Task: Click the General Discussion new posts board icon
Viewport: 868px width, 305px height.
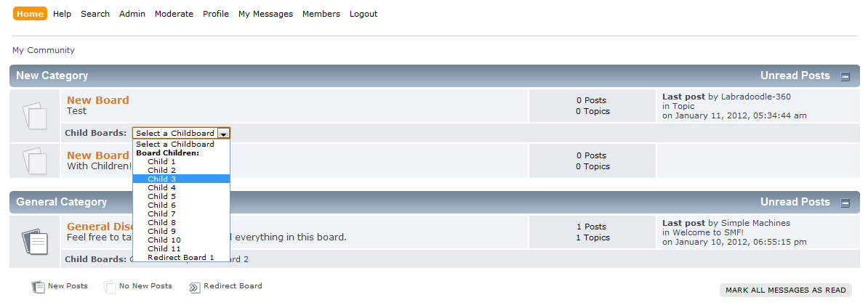Action: (x=34, y=241)
